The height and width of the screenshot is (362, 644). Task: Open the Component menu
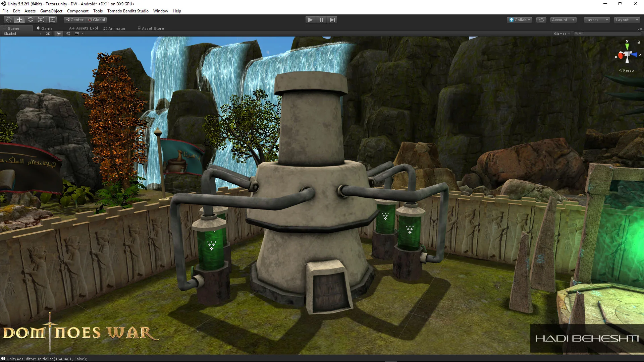tap(78, 11)
